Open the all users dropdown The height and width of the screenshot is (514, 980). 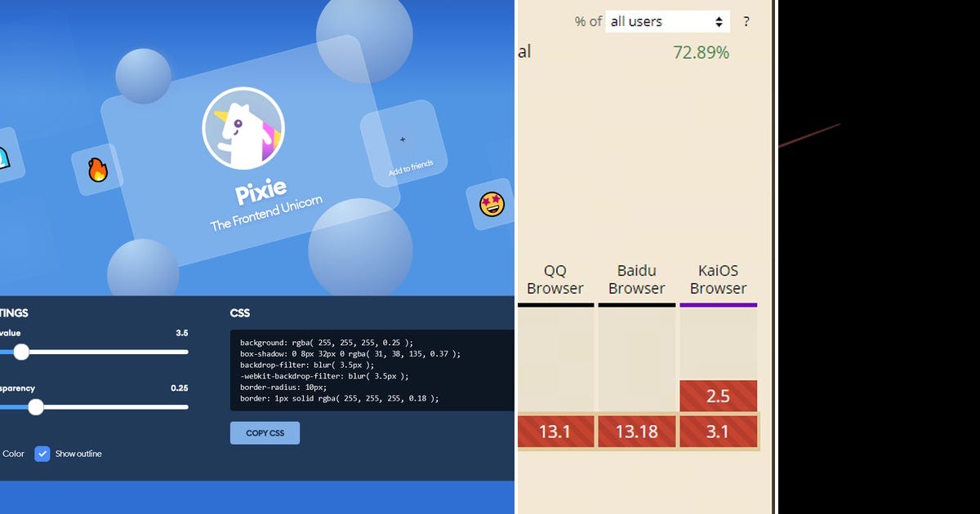pyautogui.click(x=666, y=20)
